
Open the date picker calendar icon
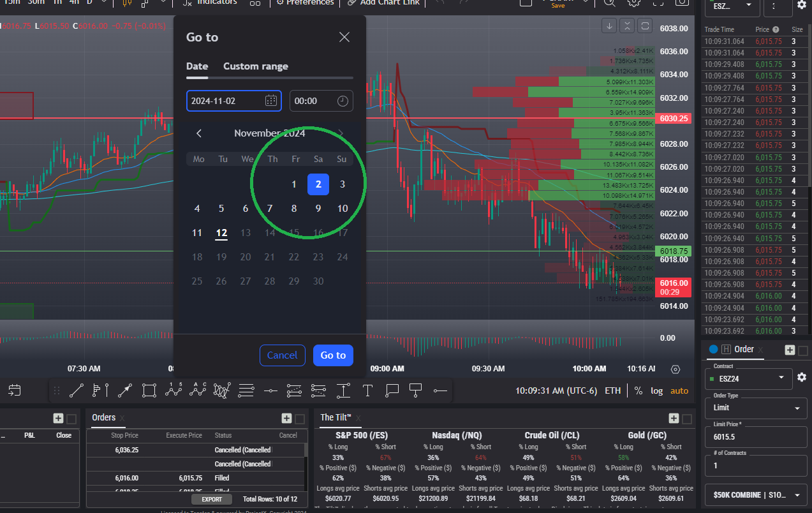[x=270, y=101]
